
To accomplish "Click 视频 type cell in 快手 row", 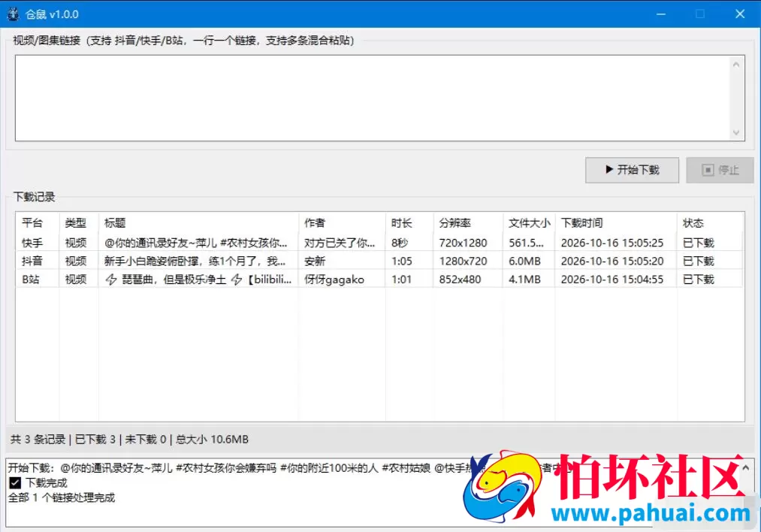I will (x=76, y=243).
